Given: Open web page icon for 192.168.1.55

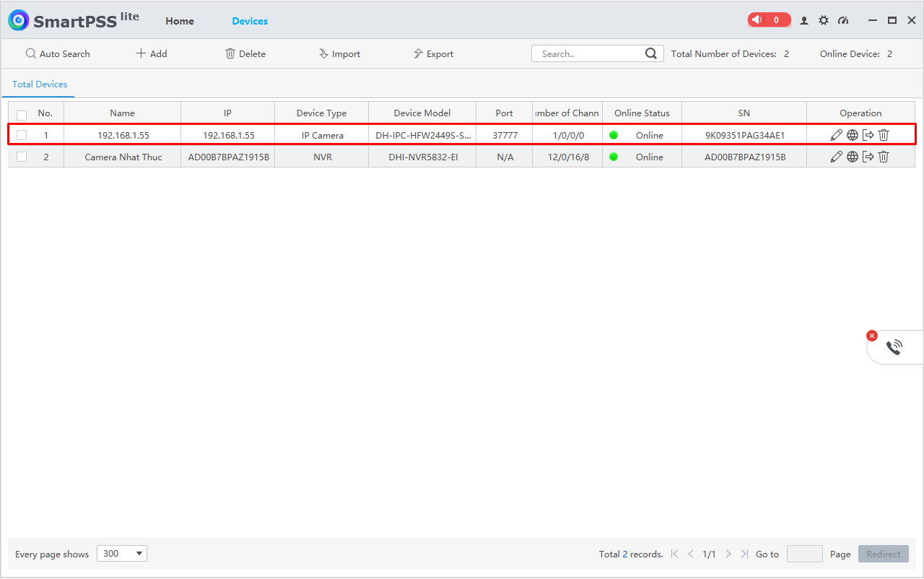Looking at the screenshot, I should click(853, 135).
